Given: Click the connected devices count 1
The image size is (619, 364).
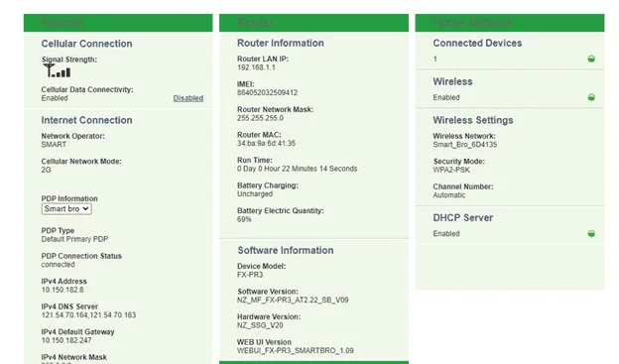Looking at the screenshot, I should pos(435,60).
